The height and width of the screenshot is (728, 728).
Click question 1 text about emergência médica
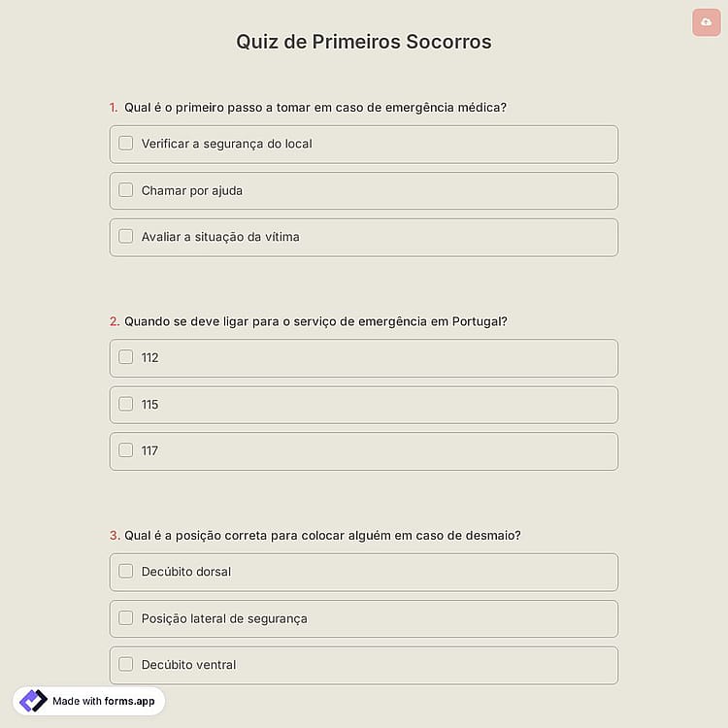315,107
